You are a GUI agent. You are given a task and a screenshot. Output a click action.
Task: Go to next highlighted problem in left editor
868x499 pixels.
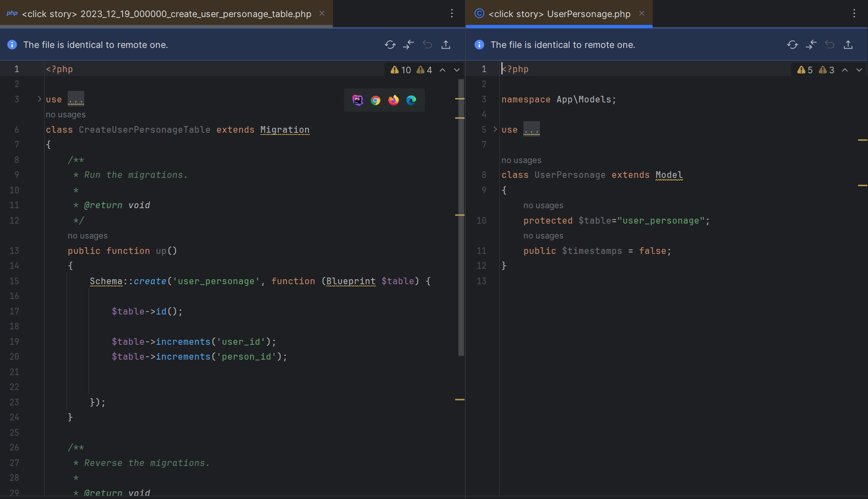[457, 70]
